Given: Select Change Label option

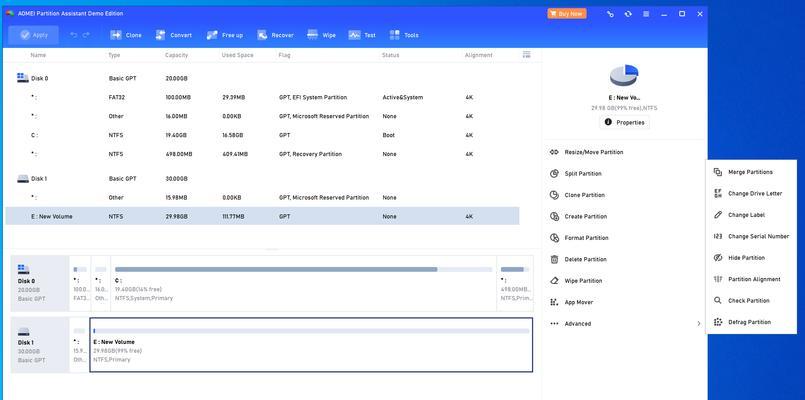Looking at the screenshot, I should (x=751, y=215).
